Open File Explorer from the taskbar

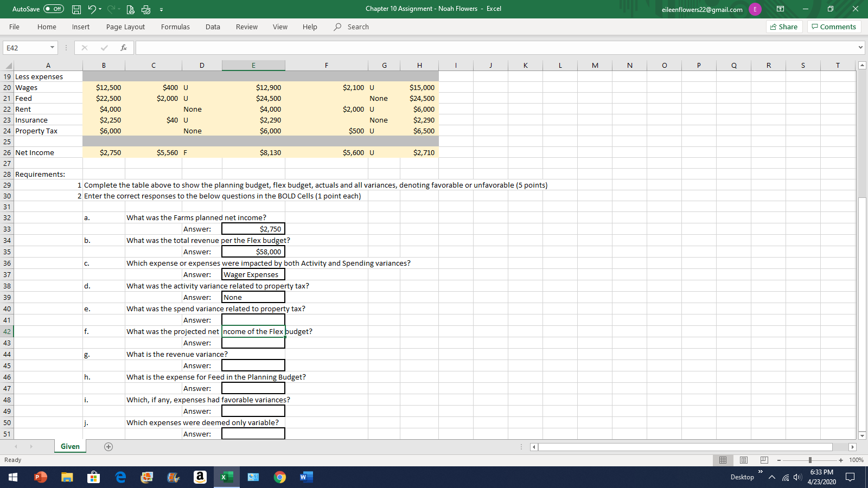(67, 477)
